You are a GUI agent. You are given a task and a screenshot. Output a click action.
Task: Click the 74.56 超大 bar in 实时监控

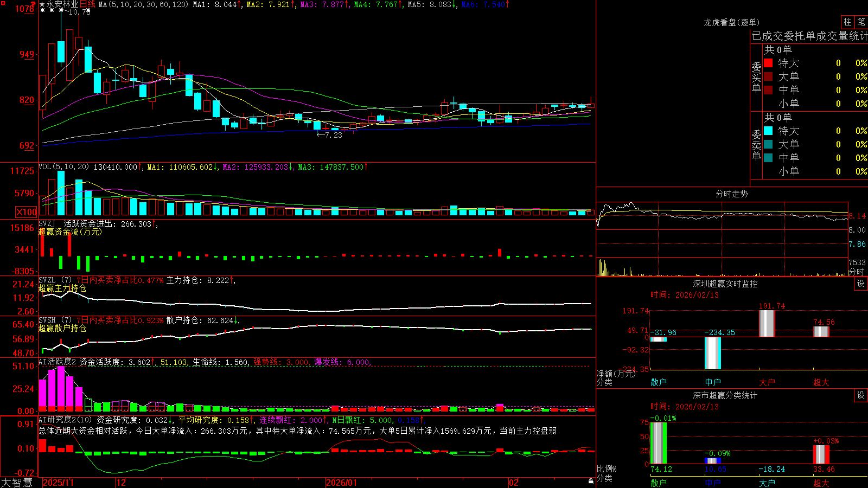coord(821,331)
